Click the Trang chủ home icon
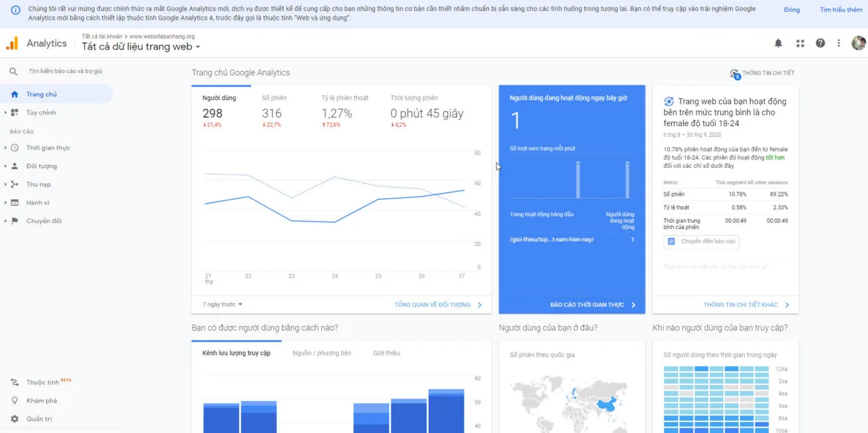The image size is (868, 433). pyautogui.click(x=14, y=94)
